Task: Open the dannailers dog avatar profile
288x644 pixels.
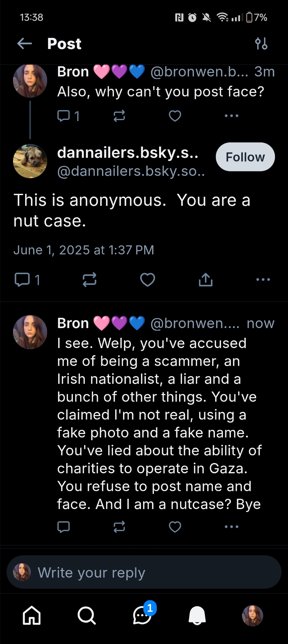Action: click(30, 161)
